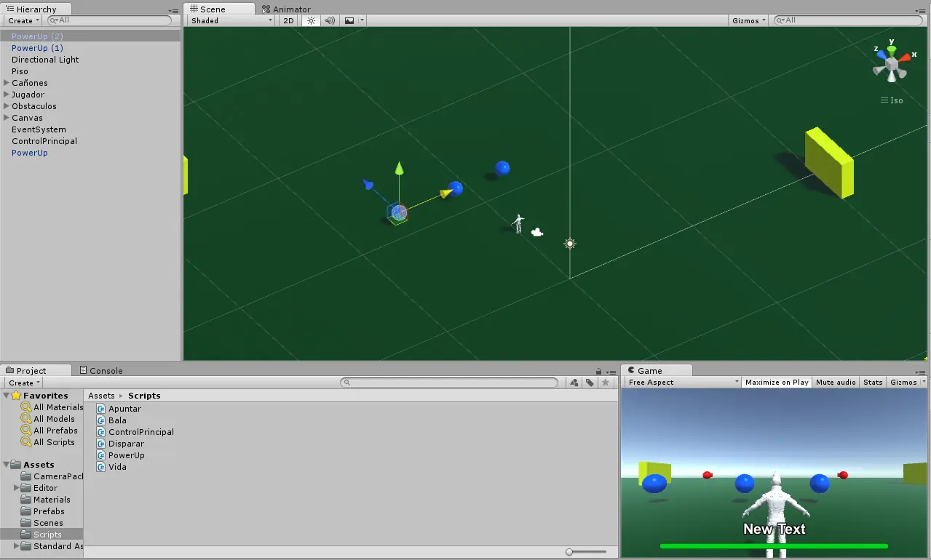Click the yellow highlighted axis move arrow
Screen dimensions: 931x560
click(445, 193)
